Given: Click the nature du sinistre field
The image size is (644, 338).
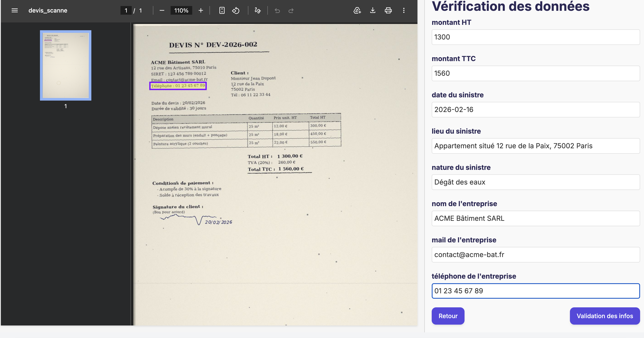Looking at the screenshot, I should (536, 182).
